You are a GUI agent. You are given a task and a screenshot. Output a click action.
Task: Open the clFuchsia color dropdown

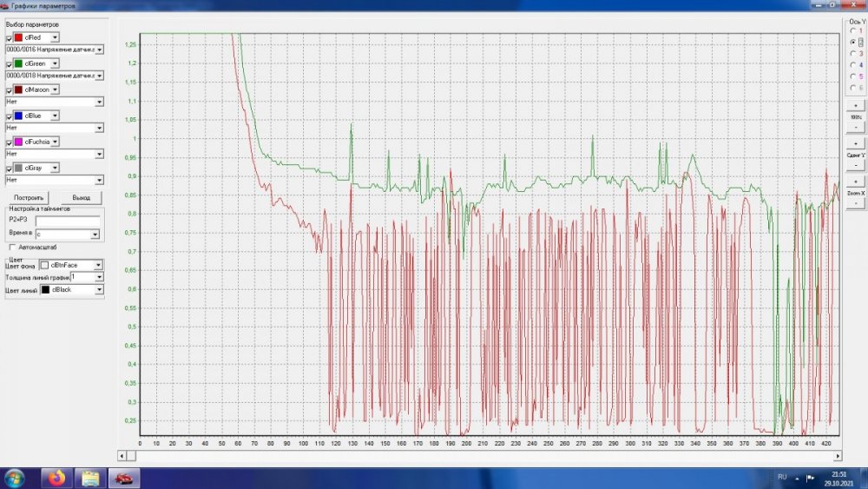[x=55, y=142]
